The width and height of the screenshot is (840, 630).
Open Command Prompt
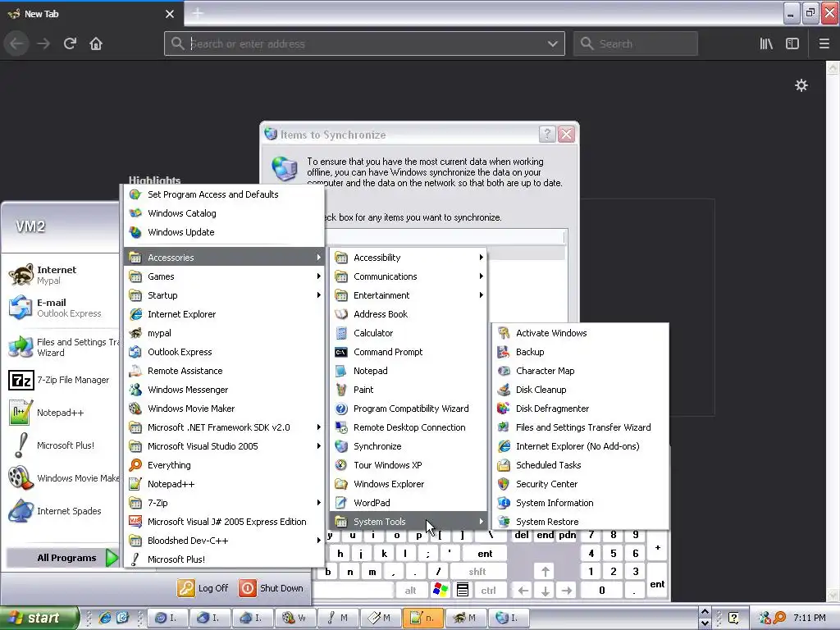pos(409,352)
